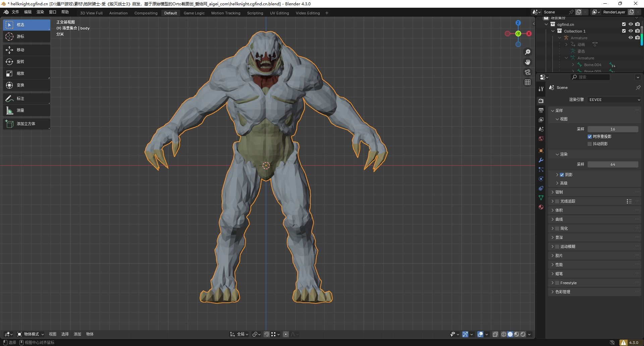
Task: Expand the 体积 volumes panel
Action: 552,210
